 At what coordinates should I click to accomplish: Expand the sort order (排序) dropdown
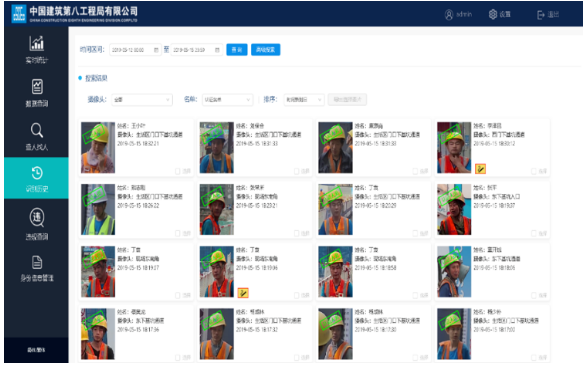coord(304,100)
